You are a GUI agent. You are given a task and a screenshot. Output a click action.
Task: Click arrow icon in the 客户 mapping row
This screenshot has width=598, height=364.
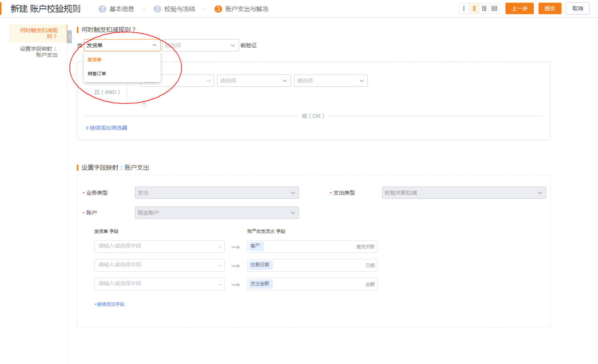pyautogui.click(x=236, y=247)
